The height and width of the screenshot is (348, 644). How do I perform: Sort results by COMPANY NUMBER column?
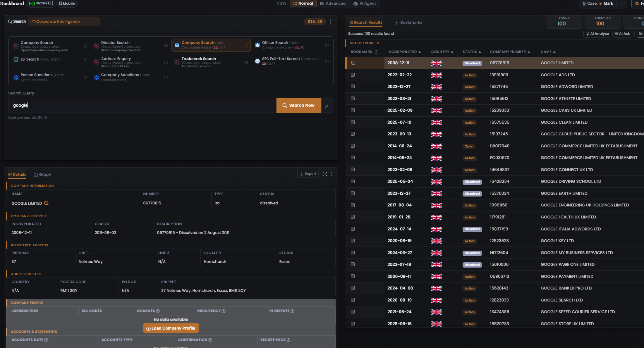(510, 52)
